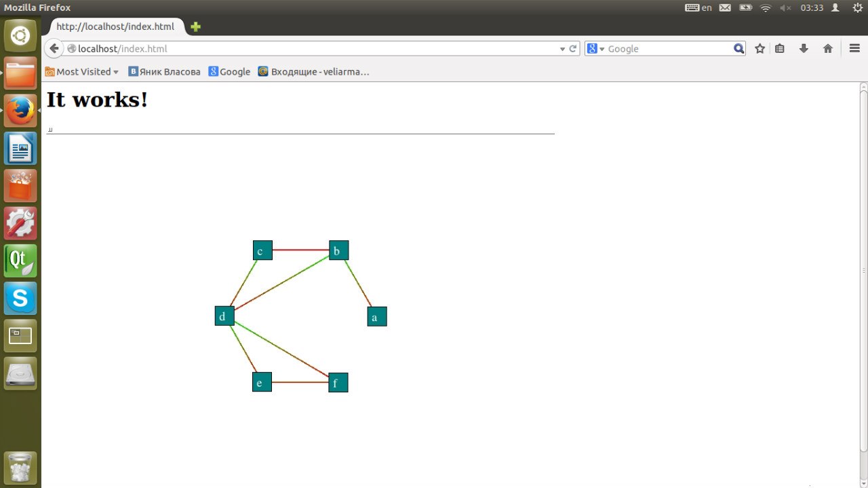
Task: Launch Qt Creator from the launcher
Action: [x=20, y=261]
